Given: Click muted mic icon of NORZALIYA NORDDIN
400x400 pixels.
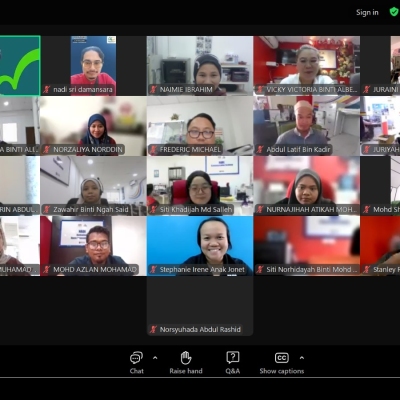Looking at the screenshot, I should 47,149.
